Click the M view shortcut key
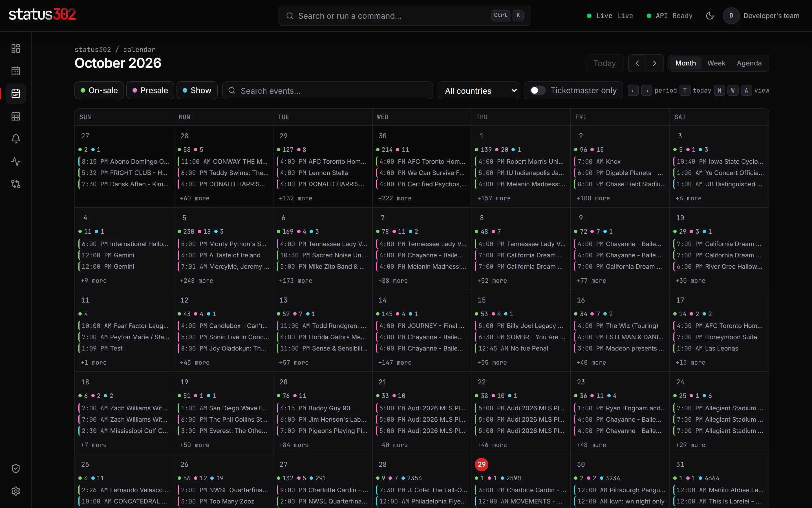Viewport: 812px width, 508px height. click(x=720, y=90)
